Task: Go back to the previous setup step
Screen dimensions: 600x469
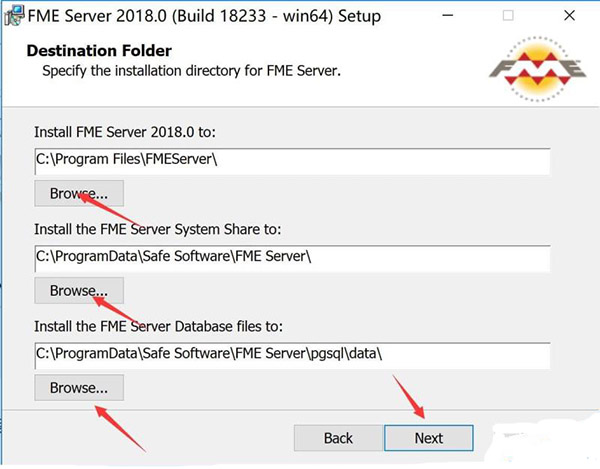Action: click(338, 437)
